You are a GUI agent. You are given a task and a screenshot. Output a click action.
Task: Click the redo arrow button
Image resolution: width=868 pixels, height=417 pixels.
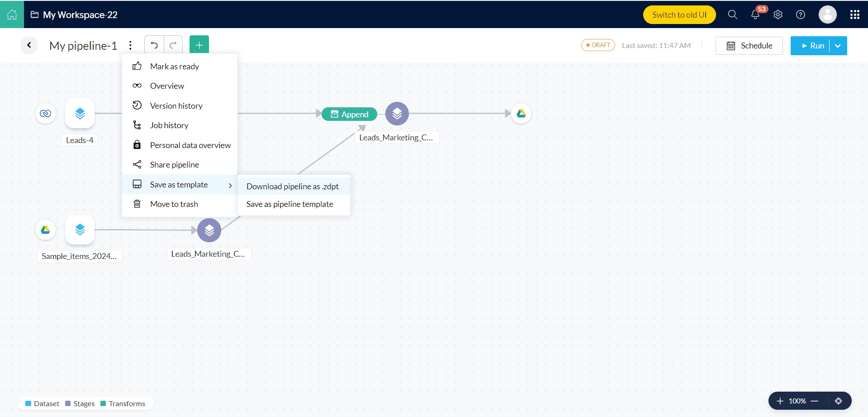(x=173, y=45)
